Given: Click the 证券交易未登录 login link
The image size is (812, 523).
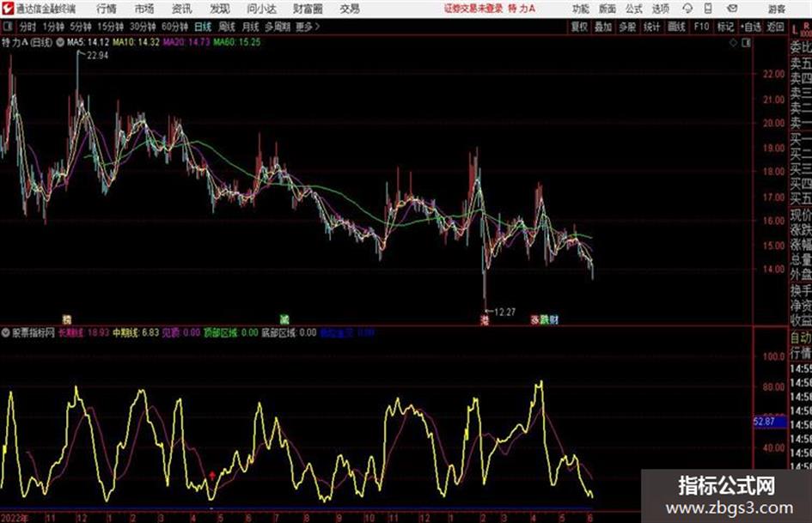Looking at the screenshot, I should 473,9.
